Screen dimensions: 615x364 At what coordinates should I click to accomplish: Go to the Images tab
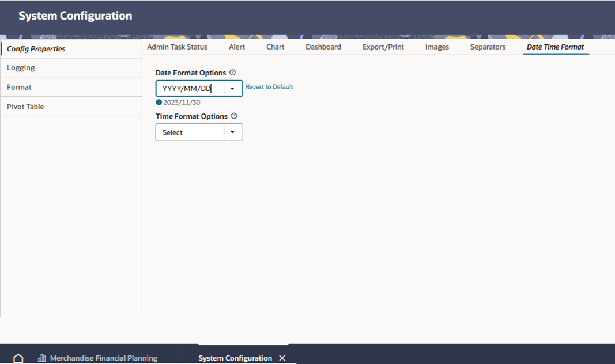point(437,47)
